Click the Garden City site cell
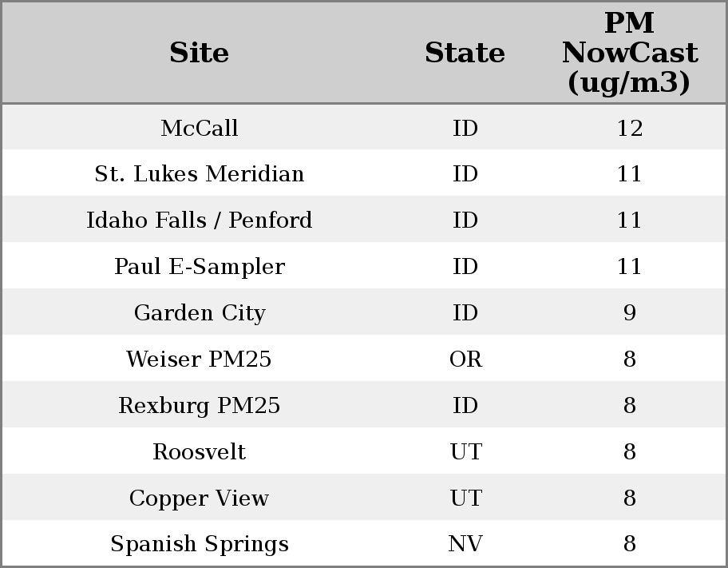This screenshot has height=568, width=728. [x=200, y=313]
